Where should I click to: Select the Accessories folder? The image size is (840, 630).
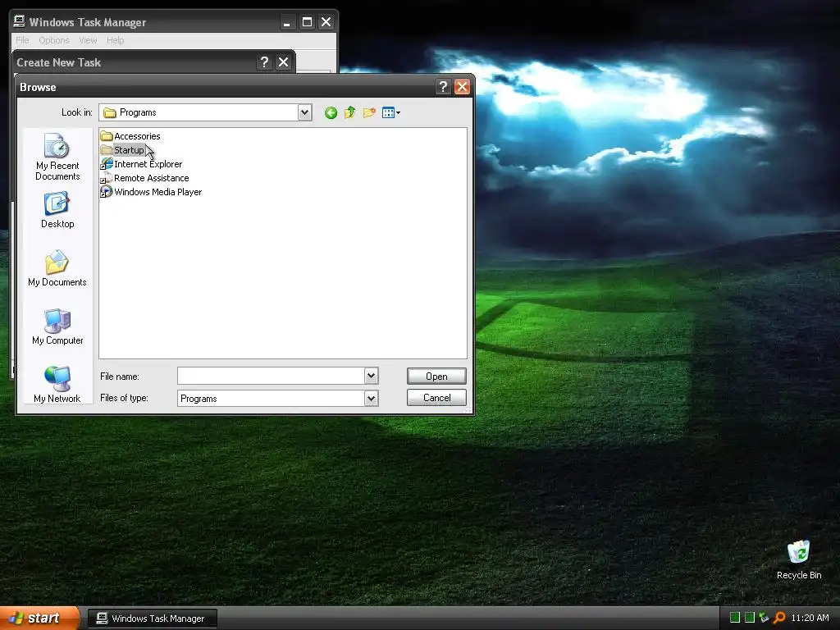coord(130,136)
